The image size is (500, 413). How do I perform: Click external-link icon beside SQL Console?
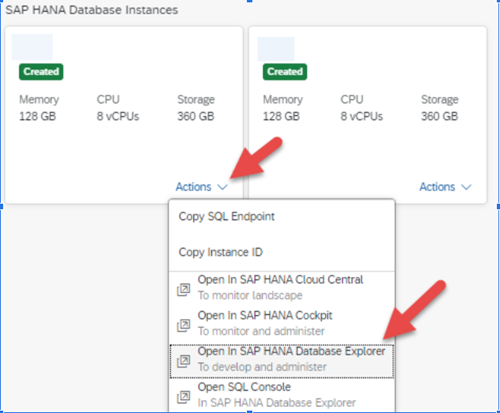pyautogui.click(x=183, y=397)
